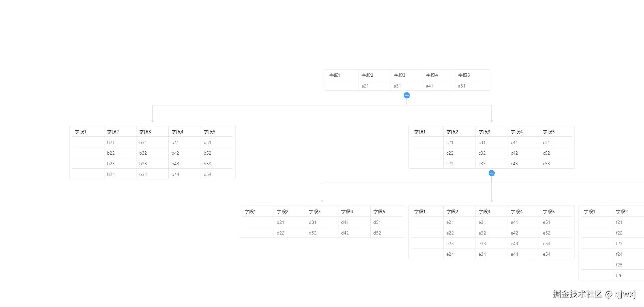This screenshot has width=644, height=307.
Task: Click the blue minus icon under the a-table
Action: [406, 95]
